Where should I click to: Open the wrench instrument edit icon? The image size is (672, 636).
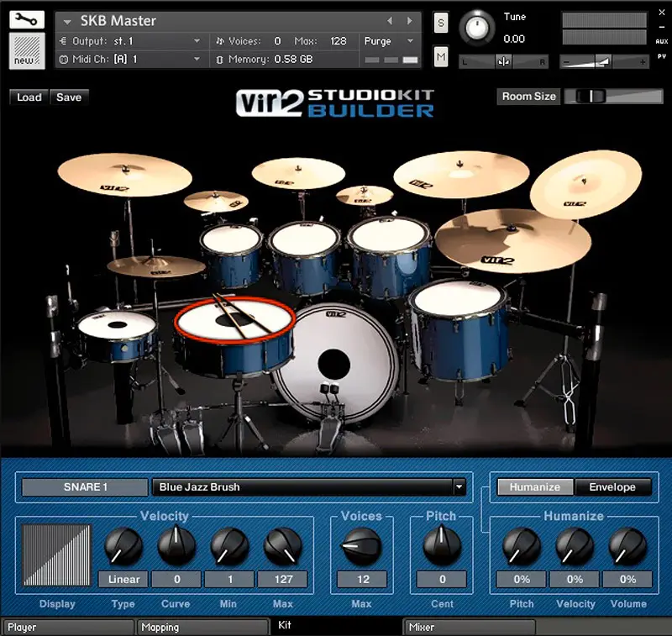point(27,19)
